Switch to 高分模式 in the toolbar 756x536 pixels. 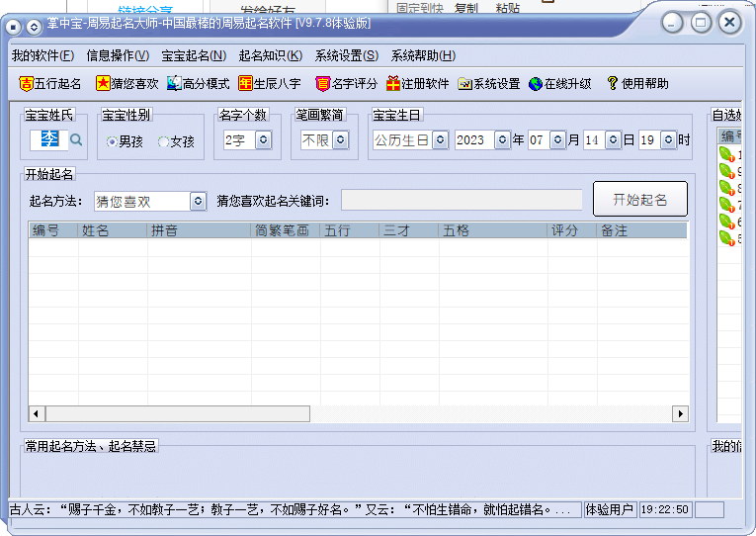pyautogui.click(x=199, y=84)
